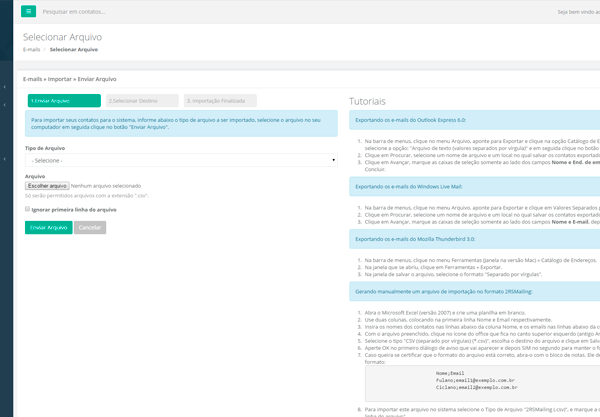The height and width of the screenshot is (417, 600).
Task: Select the '2.Selecionar Destino' step tab
Action: (x=142, y=101)
